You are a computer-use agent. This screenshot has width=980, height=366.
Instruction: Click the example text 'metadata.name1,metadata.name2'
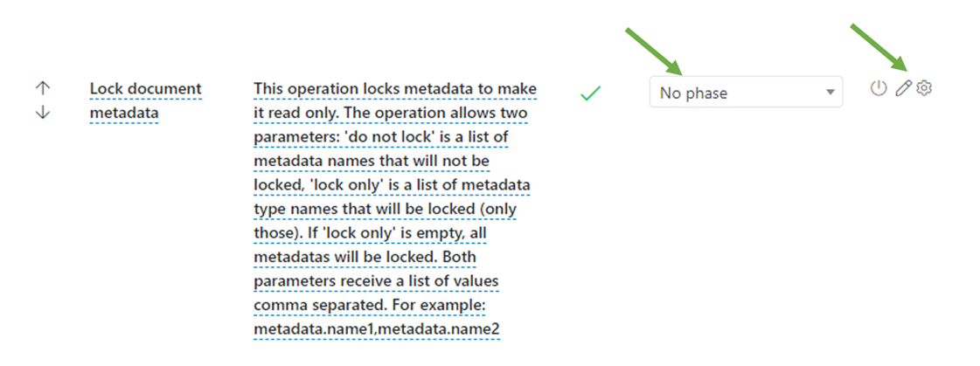pos(376,328)
